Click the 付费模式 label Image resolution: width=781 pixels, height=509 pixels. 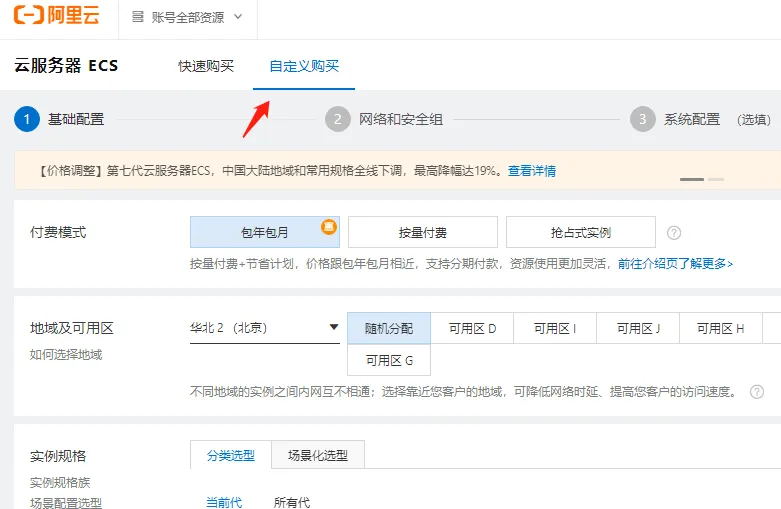coord(58,232)
